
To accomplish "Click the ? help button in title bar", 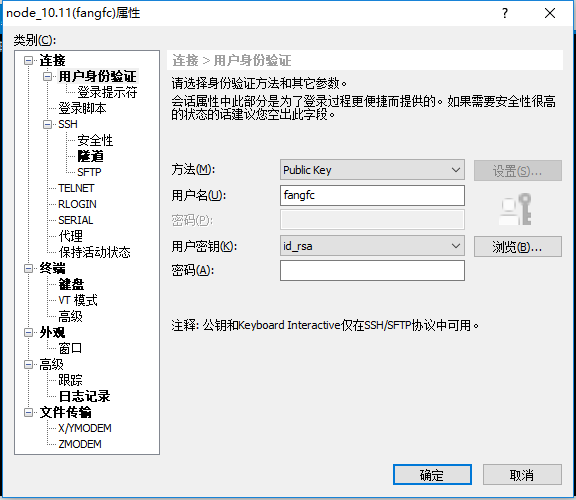I will point(505,13).
